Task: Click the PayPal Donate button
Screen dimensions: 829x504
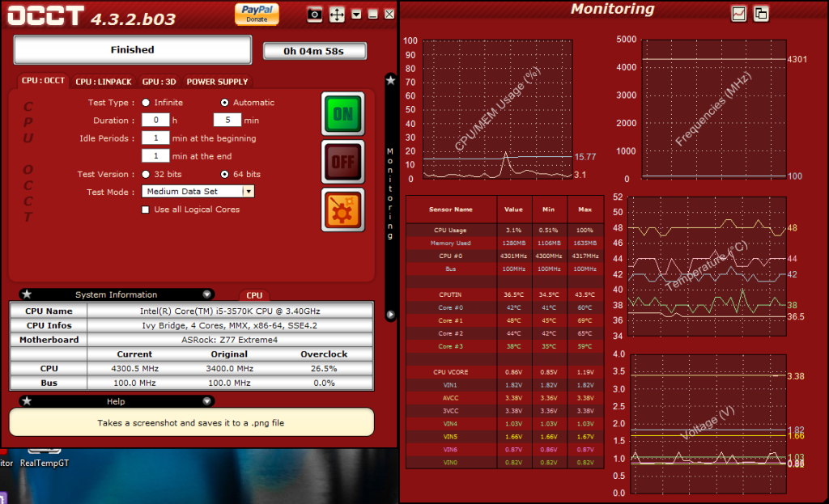Action: tap(257, 14)
